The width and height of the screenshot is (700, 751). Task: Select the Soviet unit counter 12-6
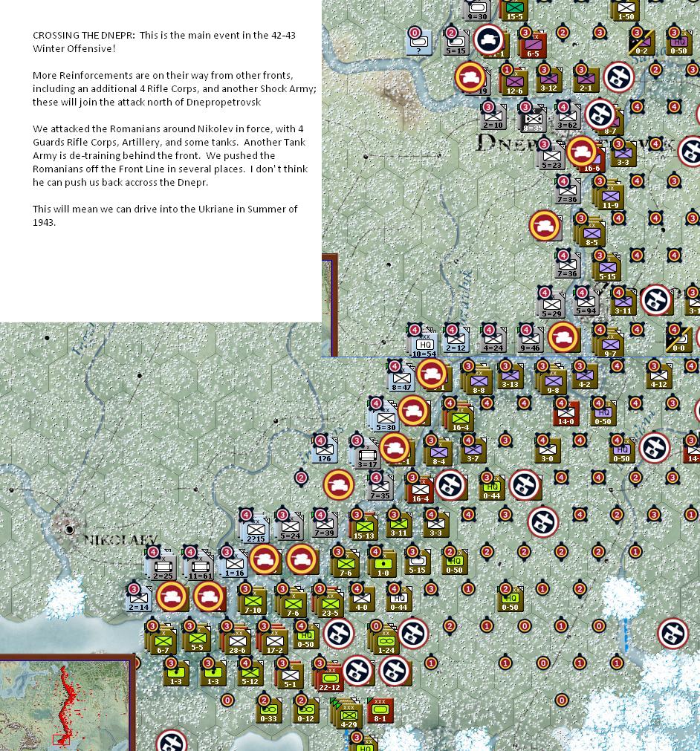[514, 82]
